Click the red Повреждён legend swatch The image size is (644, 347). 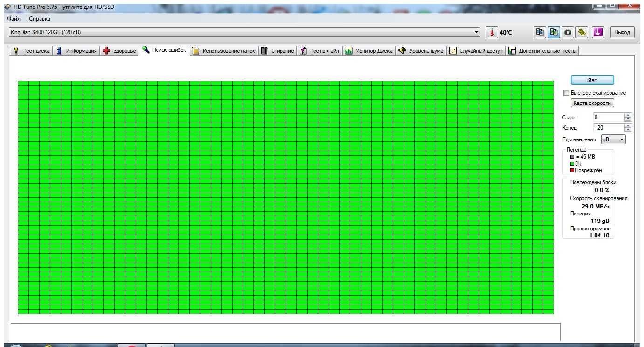click(x=572, y=170)
